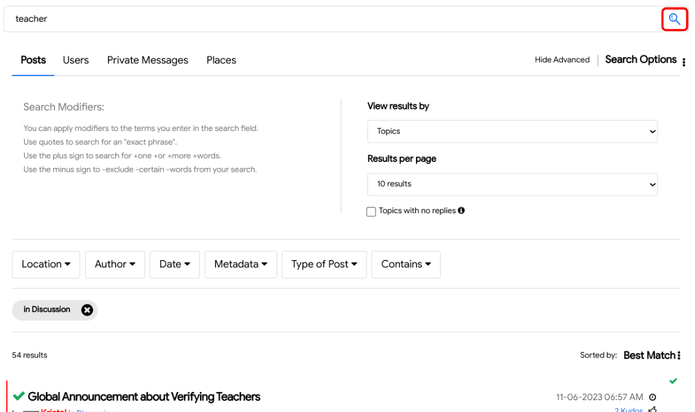Expand the Type of Post filter

pos(324,264)
